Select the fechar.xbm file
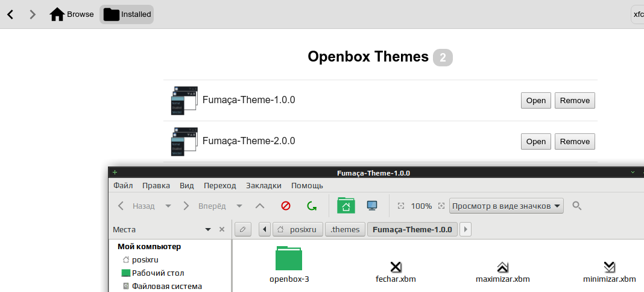The width and height of the screenshot is (644, 292). (x=396, y=272)
